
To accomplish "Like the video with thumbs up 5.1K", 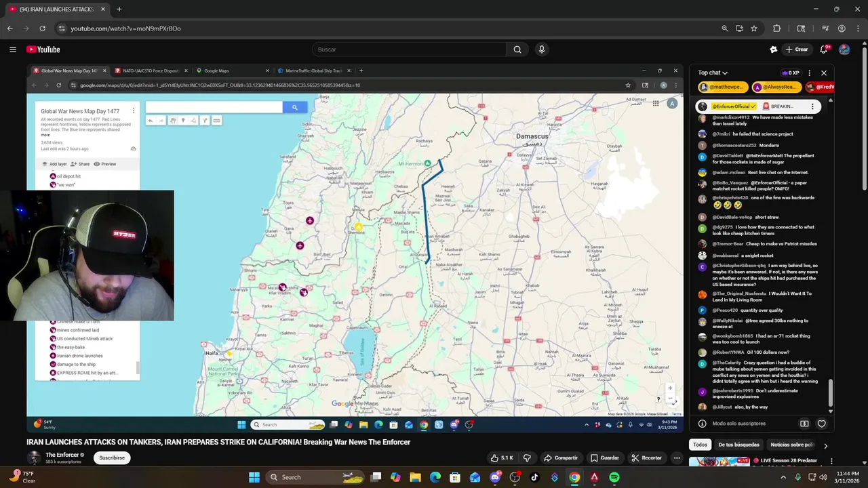I will [x=502, y=458].
